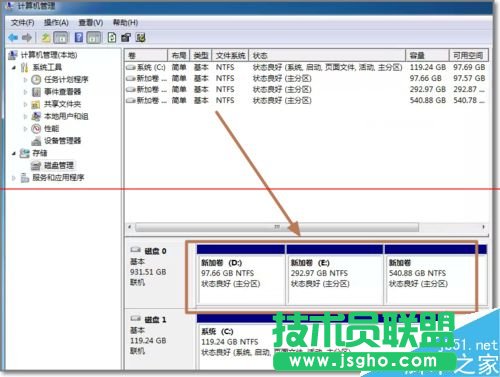Click the 计算机管理(本地) root icon

13,55
